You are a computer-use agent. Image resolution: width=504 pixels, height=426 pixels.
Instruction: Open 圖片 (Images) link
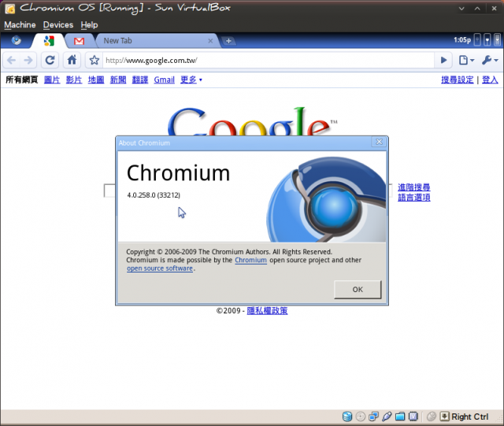tap(52, 80)
